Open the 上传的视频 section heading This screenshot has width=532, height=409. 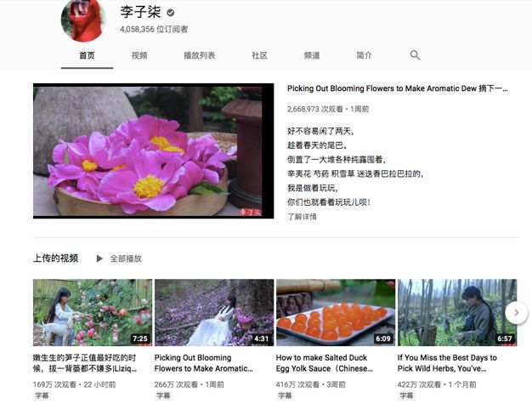tap(56, 258)
